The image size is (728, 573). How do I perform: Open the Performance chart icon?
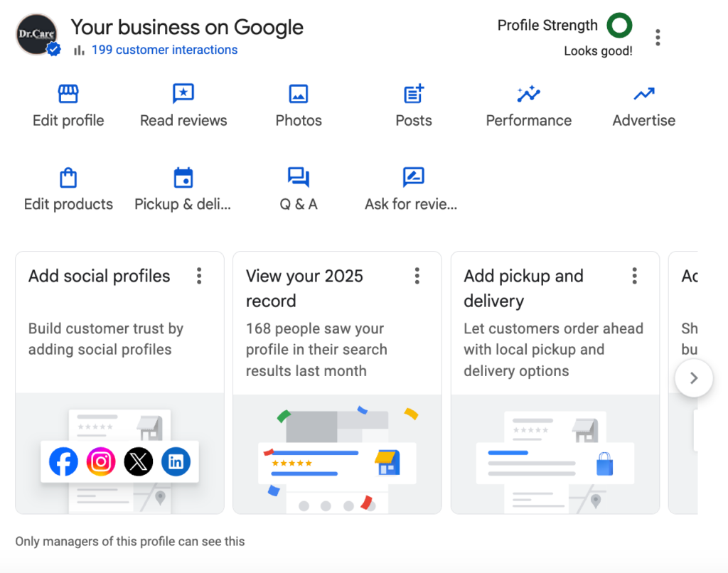click(x=528, y=94)
